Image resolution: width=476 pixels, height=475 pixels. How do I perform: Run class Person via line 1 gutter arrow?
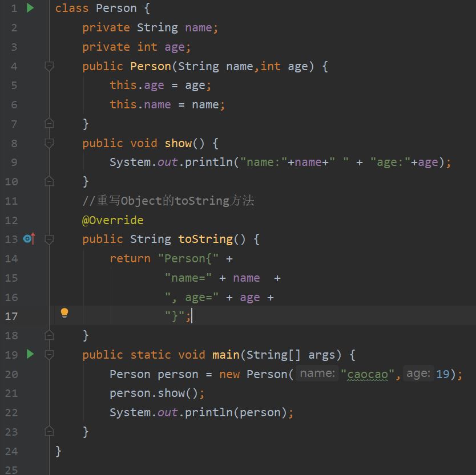pos(30,8)
